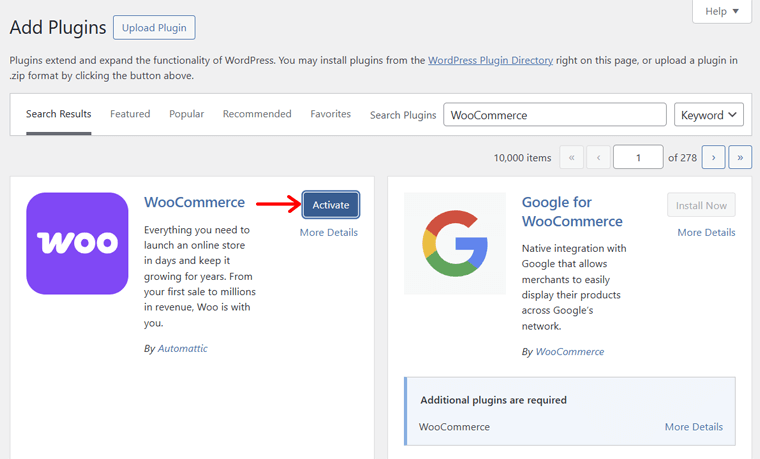Jump to the last results page arrow
The width and height of the screenshot is (760, 459).
pos(740,157)
